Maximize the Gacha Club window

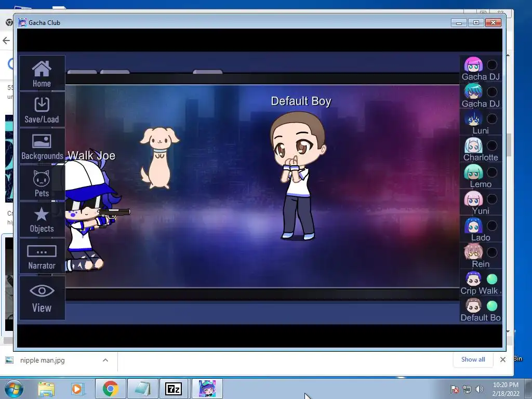[x=476, y=23]
